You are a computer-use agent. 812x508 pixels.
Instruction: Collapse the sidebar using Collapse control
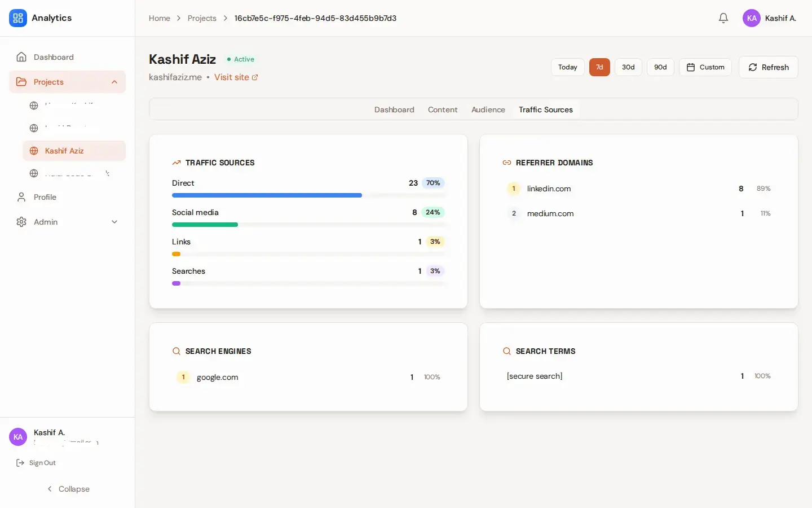[68, 489]
